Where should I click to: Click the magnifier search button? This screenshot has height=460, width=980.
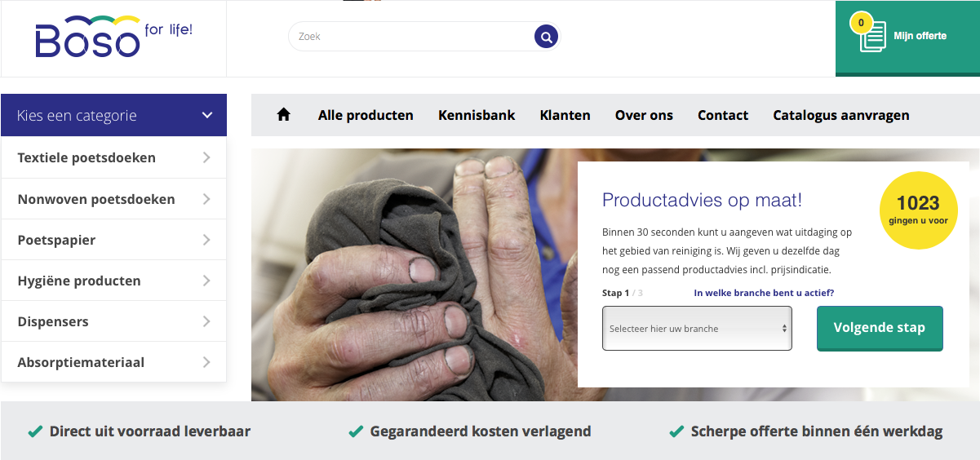coord(546,37)
